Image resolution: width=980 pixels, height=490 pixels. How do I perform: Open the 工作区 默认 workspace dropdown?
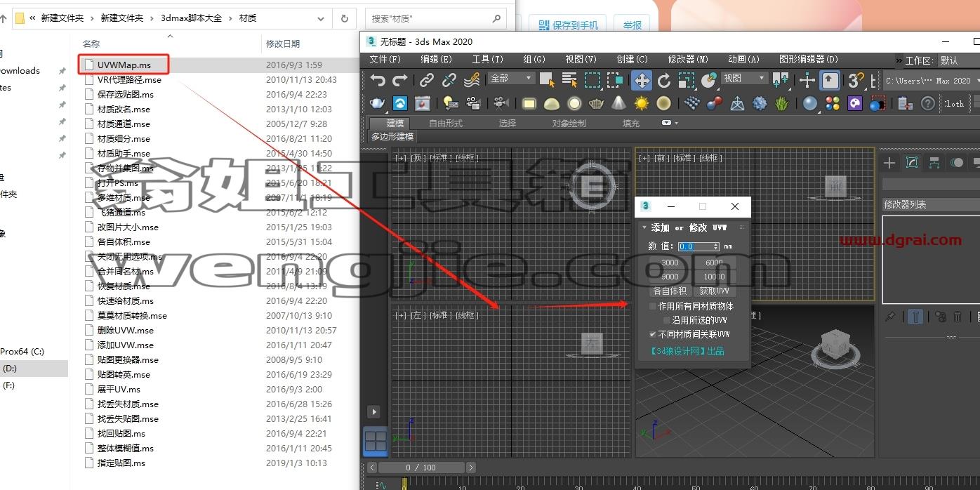[960, 60]
